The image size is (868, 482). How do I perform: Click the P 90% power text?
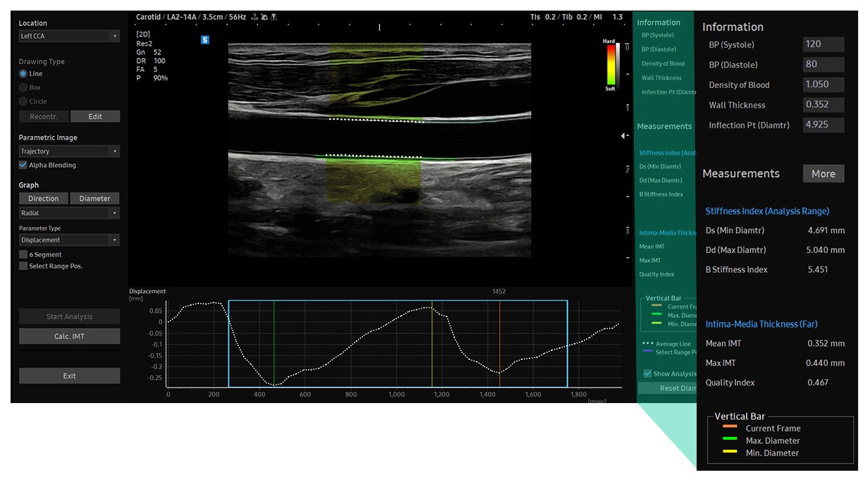[152, 78]
